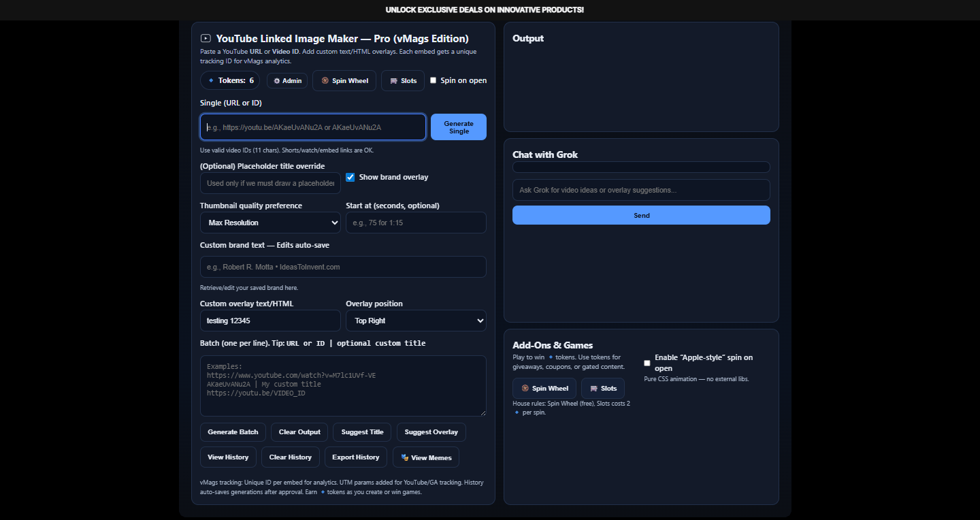The width and height of the screenshot is (980, 520).
Task: Send the Grok chat message
Action: pos(641,215)
